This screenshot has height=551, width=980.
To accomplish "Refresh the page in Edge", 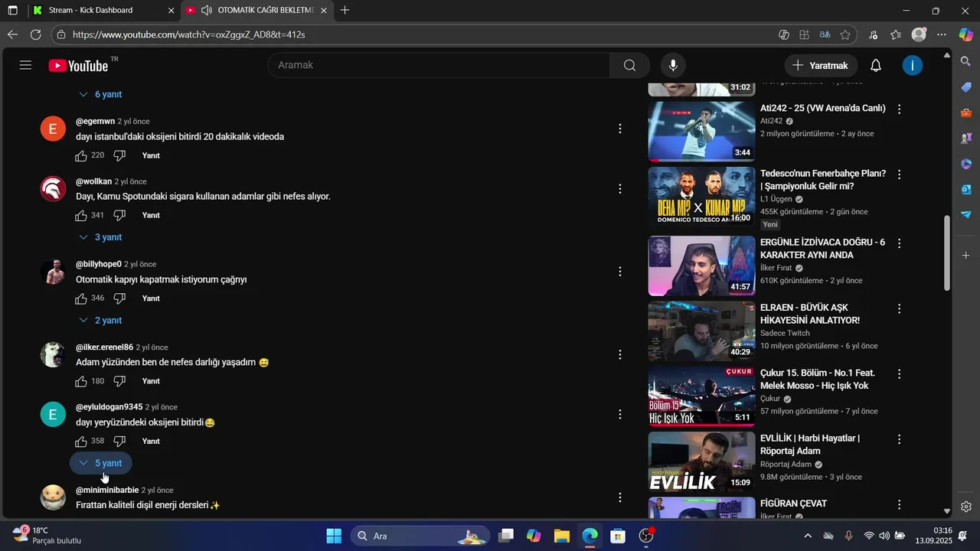I will [35, 34].
